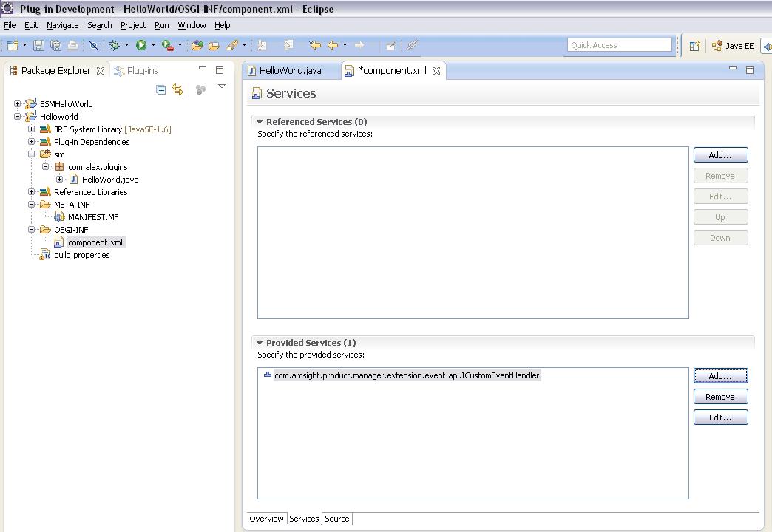The image size is (772, 532).
Task: Open the File menu
Action: tap(10, 25)
